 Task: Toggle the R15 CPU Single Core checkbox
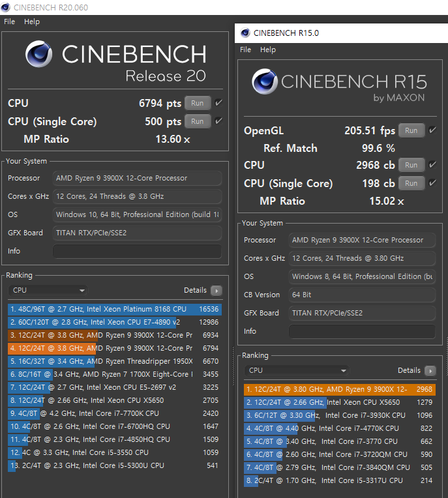pos(432,183)
